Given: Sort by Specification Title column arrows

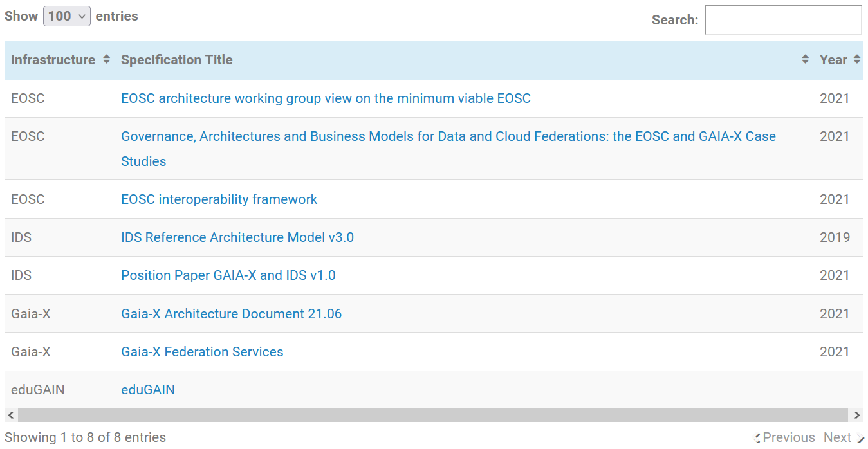Looking at the screenshot, I should click(805, 60).
